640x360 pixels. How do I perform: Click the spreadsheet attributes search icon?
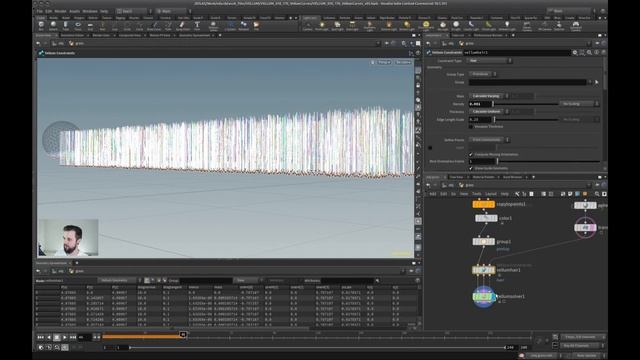pos(377,281)
